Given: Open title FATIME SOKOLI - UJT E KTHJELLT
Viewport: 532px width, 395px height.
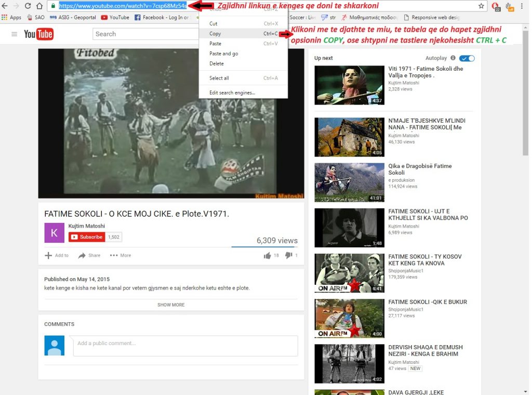Looking at the screenshot, I should [x=428, y=215].
